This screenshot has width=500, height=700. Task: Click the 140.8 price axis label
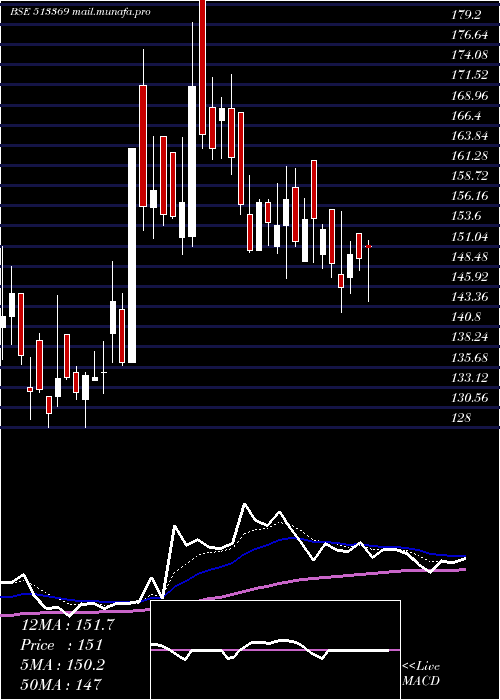[x=466, y=317]
